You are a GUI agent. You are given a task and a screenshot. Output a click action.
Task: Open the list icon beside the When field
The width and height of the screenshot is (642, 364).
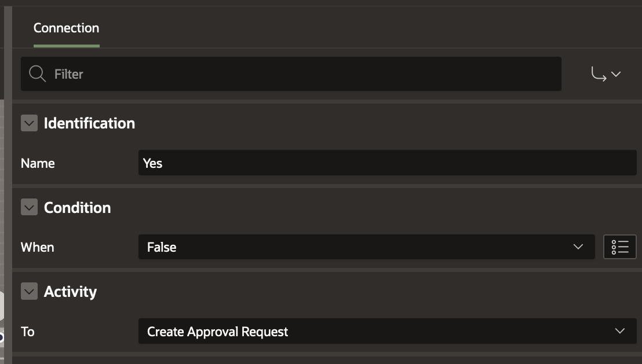(x=619, y=247)
